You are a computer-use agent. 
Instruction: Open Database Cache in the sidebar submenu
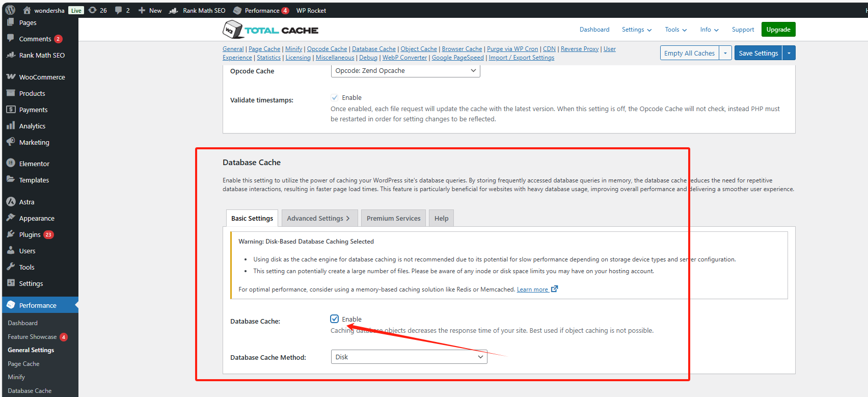[x=30, y=391]
